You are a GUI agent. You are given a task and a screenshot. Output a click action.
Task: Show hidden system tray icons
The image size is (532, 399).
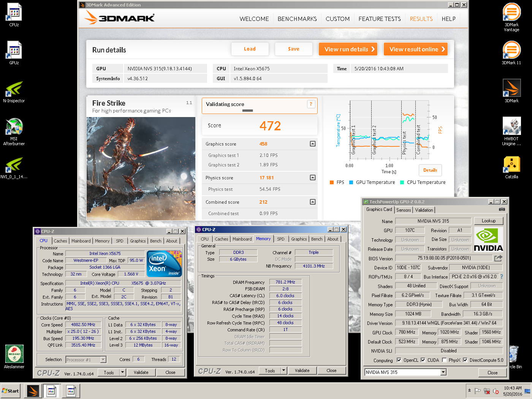click(470, 391)
